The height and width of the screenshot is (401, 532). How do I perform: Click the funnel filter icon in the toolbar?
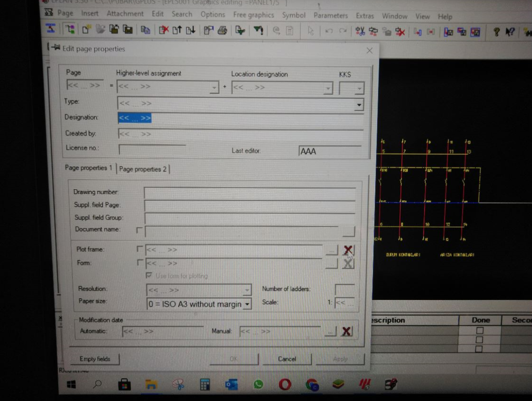pyautogui.click(x=258, y=30)
